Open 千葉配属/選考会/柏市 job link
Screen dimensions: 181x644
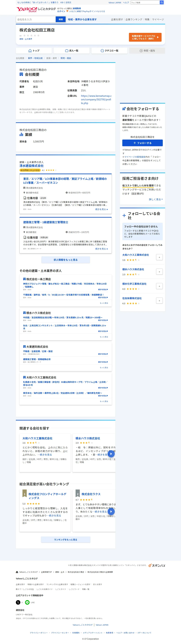tap(63, 295)
